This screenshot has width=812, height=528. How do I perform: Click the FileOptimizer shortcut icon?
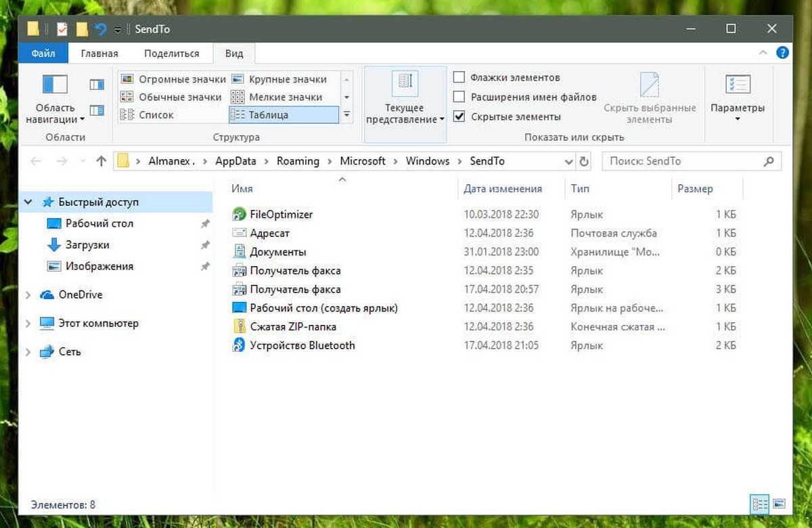pyautogui.click(x=239, y=215)
